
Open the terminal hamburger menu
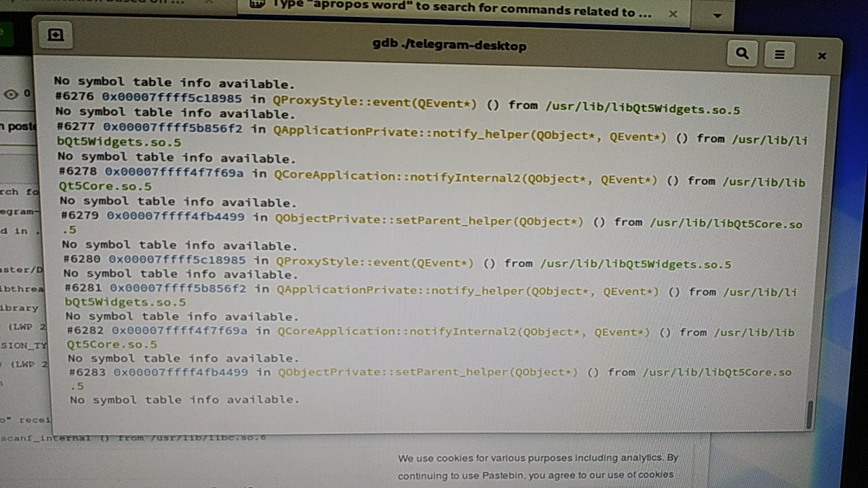780,54
